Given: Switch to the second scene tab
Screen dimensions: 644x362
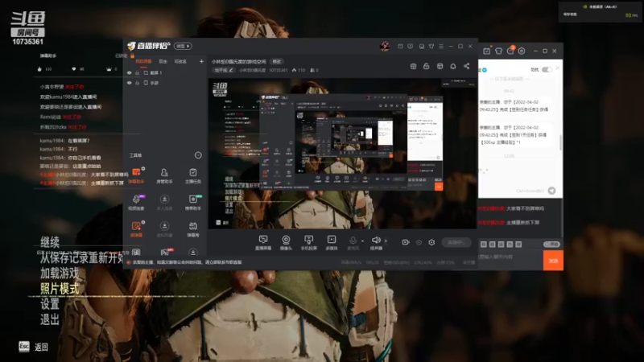Looking at the screenshot, I should point(163,62).
